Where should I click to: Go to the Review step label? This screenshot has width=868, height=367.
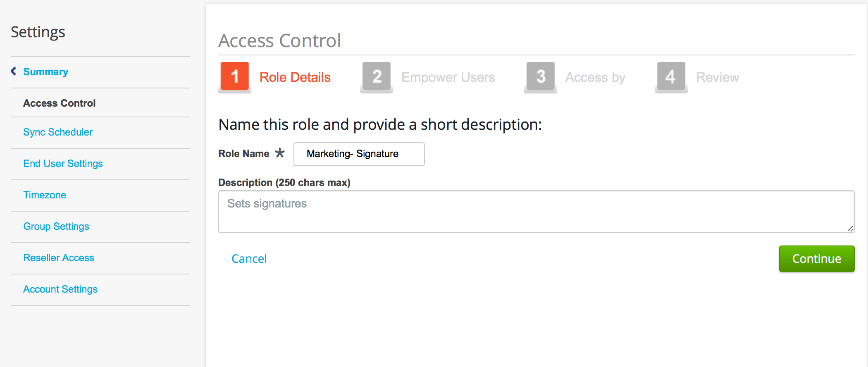[717, 77]
